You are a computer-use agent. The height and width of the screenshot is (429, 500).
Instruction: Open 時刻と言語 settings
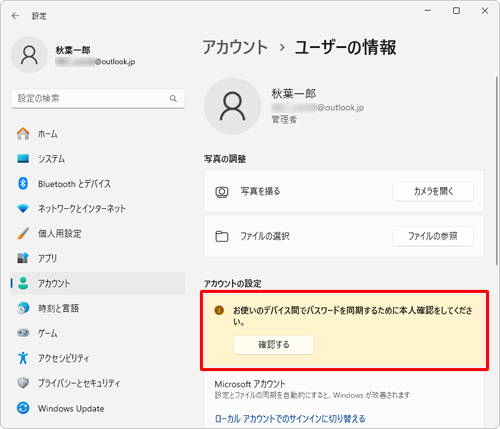pyautogui.click(x=97, y=308)
